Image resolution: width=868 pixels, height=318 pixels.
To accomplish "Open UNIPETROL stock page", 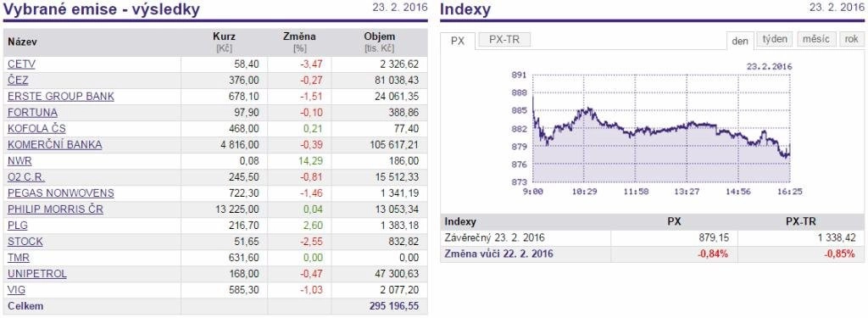I will [37, 274].
